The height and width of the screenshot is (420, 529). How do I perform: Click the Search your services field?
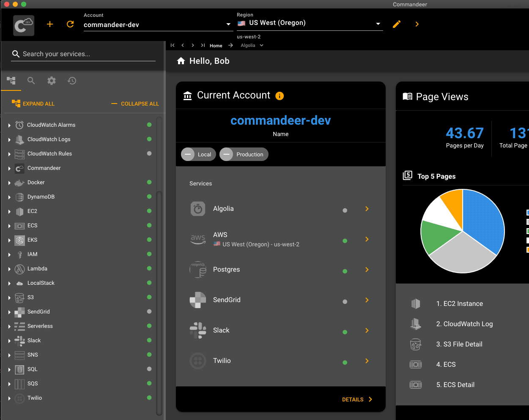click(x=83, y=54)
